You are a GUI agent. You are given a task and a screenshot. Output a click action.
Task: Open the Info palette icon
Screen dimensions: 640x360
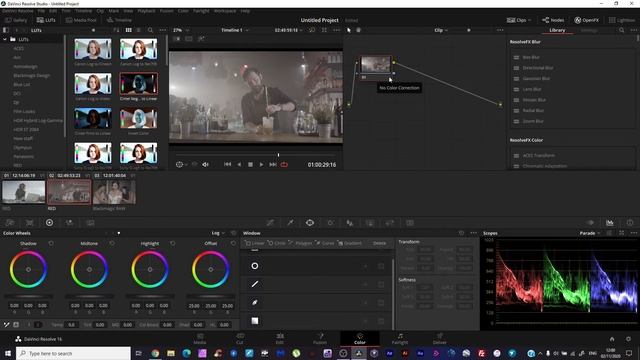[630, 222]
